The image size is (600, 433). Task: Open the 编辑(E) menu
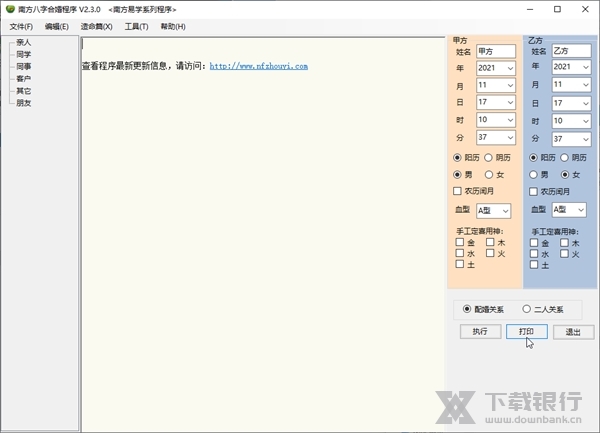tap(57, 27)
